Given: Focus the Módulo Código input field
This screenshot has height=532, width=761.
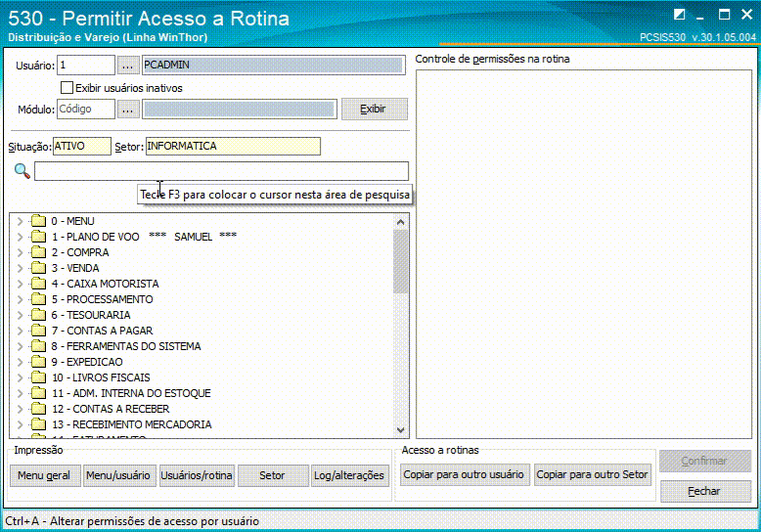Looking at the screenshot, I should (x=86, y=110).
